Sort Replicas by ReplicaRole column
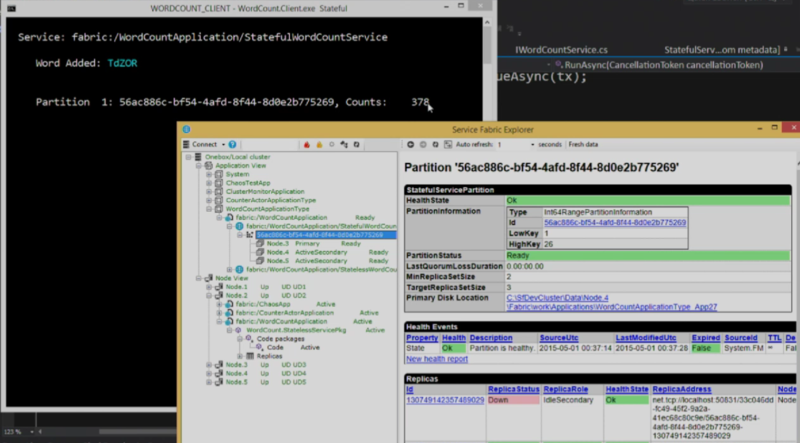This screenshot has height=443, width=800. tap(566, 389)
